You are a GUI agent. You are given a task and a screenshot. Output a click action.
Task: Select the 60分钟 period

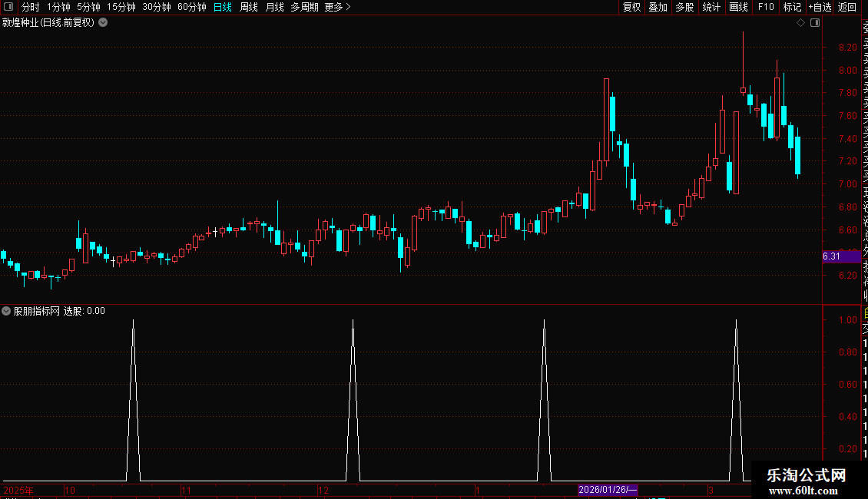pyautogui.click(x=192, y=7)
